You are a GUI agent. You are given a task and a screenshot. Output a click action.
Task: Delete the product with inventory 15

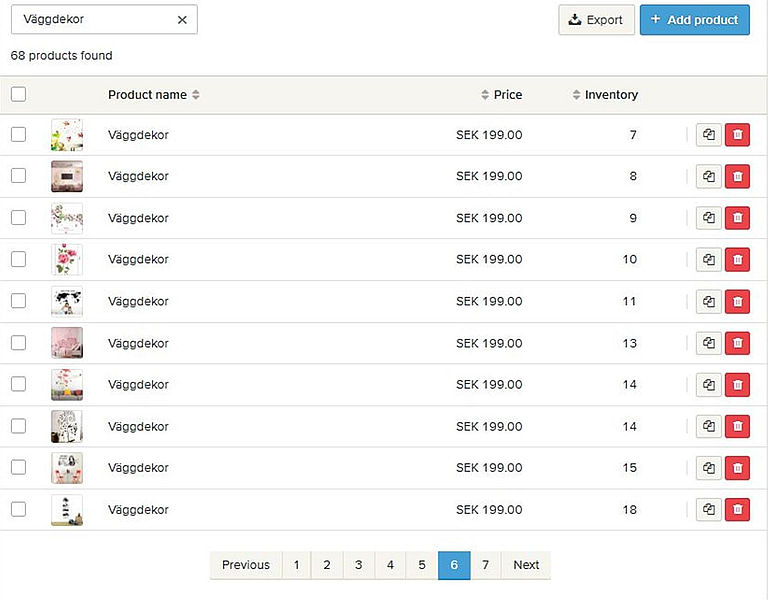click(737, 468)
